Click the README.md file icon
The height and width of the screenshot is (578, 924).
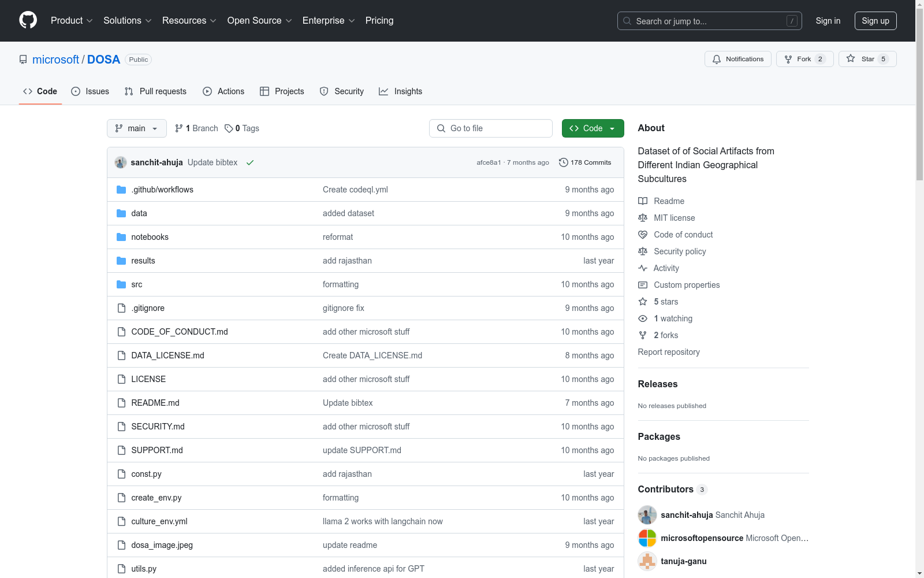point(121,403)
